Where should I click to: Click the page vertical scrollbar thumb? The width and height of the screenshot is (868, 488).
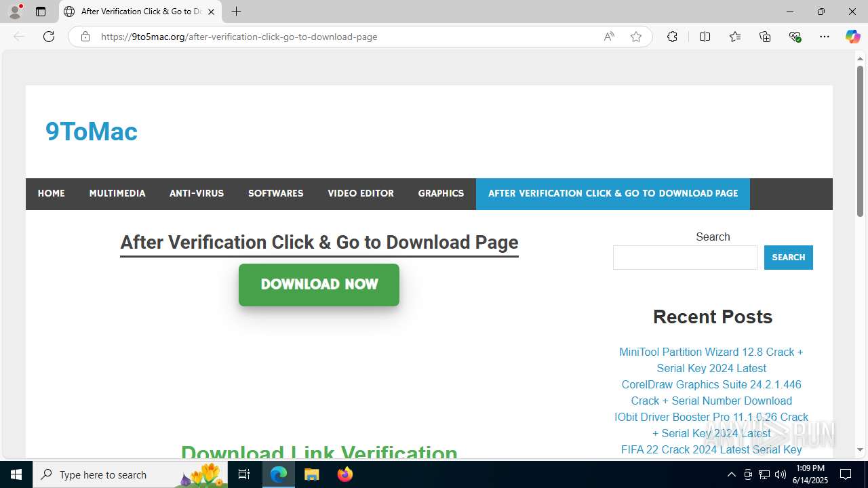point(860,141)
